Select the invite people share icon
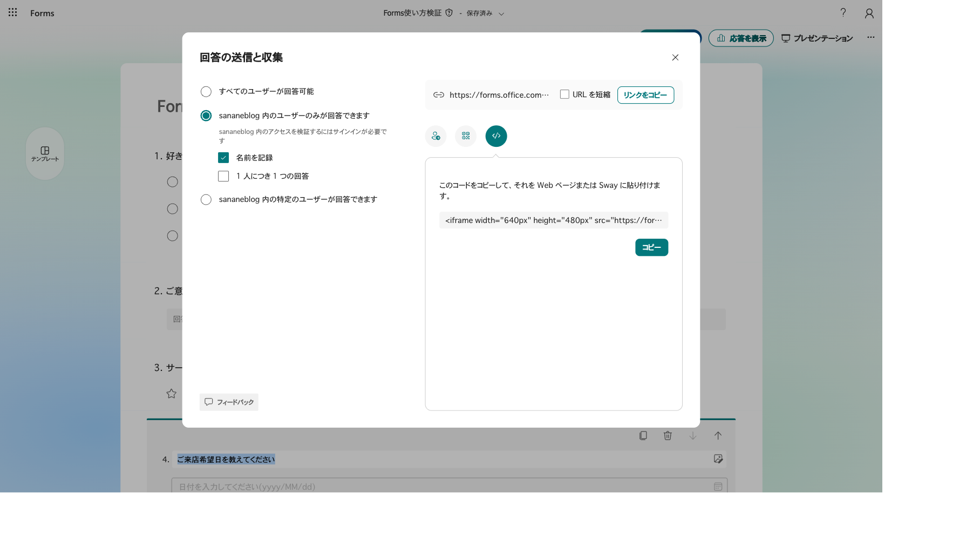The height and width of the screenshot is (547, 980). pyautogui.click(x=435, y=136)
